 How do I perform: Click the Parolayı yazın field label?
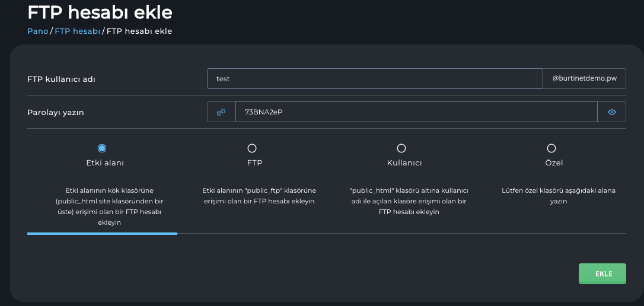[x=56, y=112]
